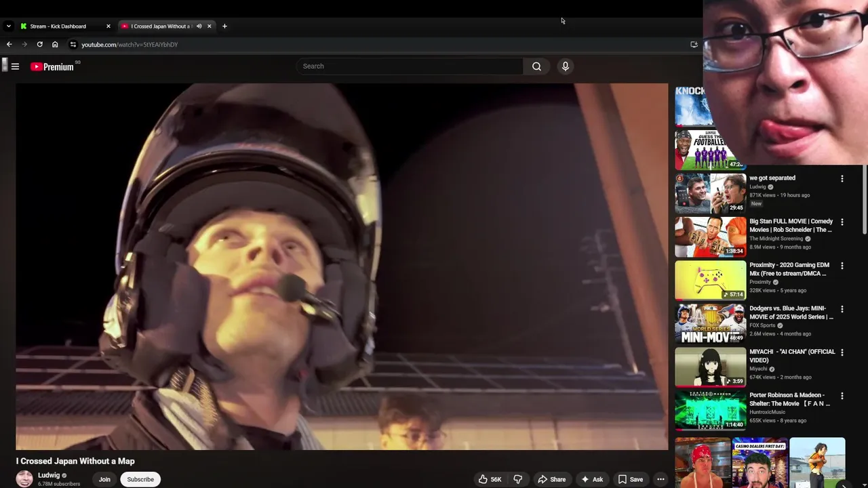
Task: Open the video title I Crossed Japan Without a Map
Action: point(75,461)
